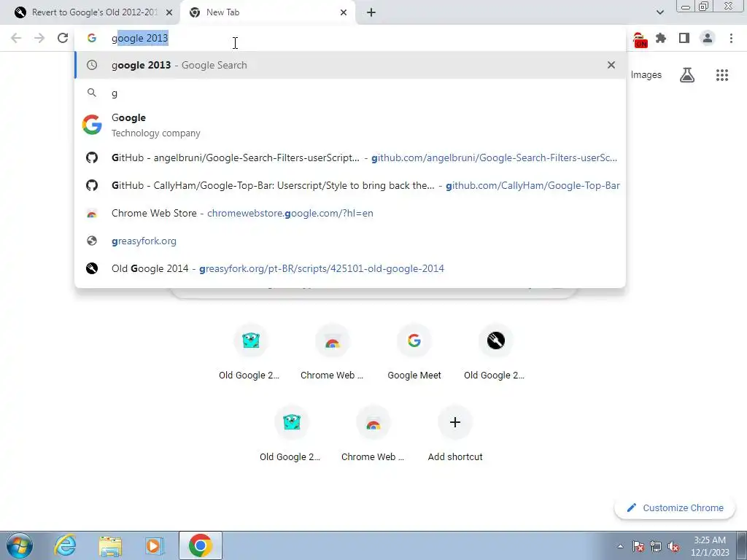Click the network status tray icon
Image resolution: width=747 pixels, height=560 pixels.
pyautogui.click(x=656, y=546)
